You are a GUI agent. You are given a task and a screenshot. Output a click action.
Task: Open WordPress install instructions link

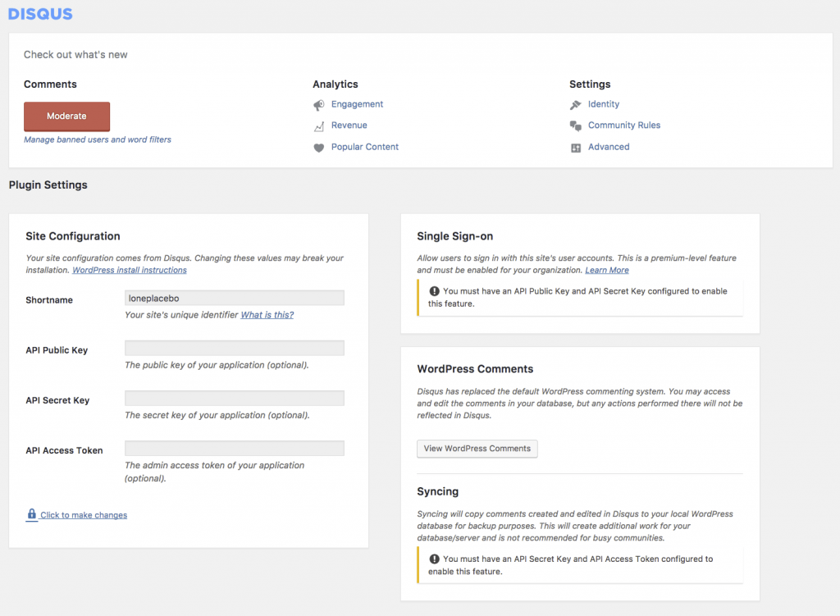pyautogui.click(x=130, y=270)
